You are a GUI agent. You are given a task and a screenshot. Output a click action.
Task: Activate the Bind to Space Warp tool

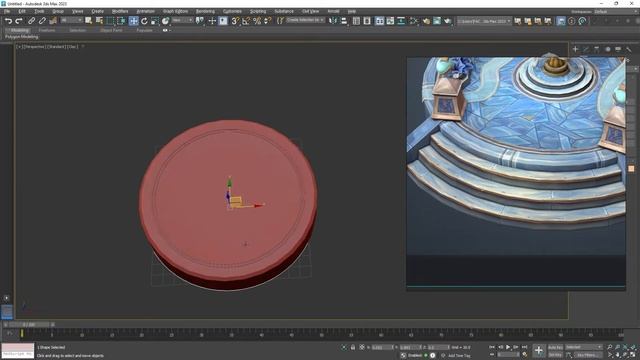coord(53,21)
